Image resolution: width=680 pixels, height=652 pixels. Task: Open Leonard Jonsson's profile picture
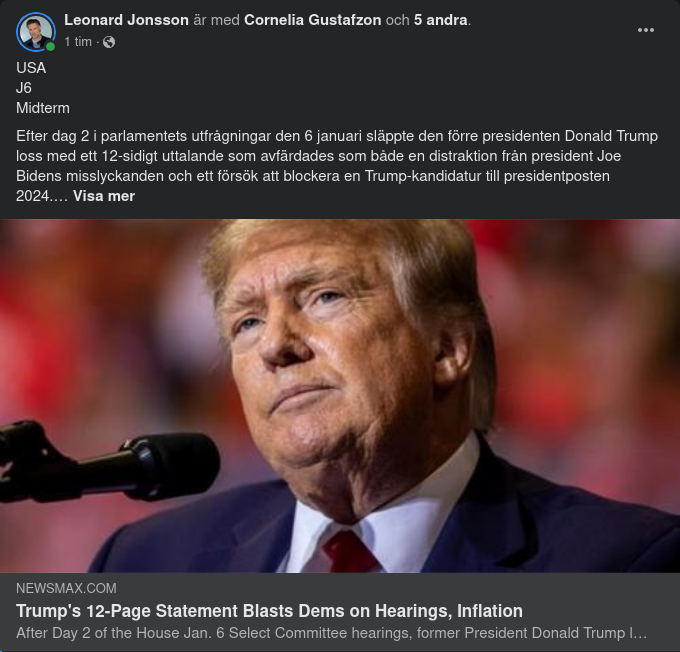[x=36, y=32]
